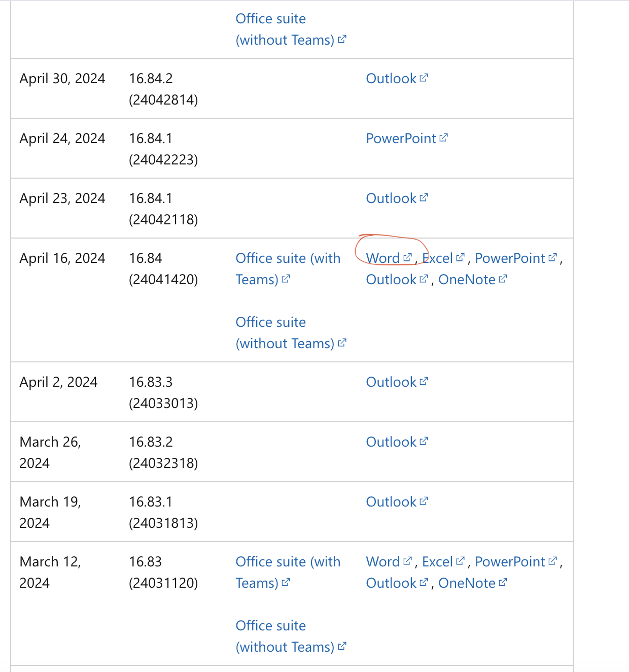
Task: Open Outlook link in April 23, 2024 row
Action: tap(391, 198)
